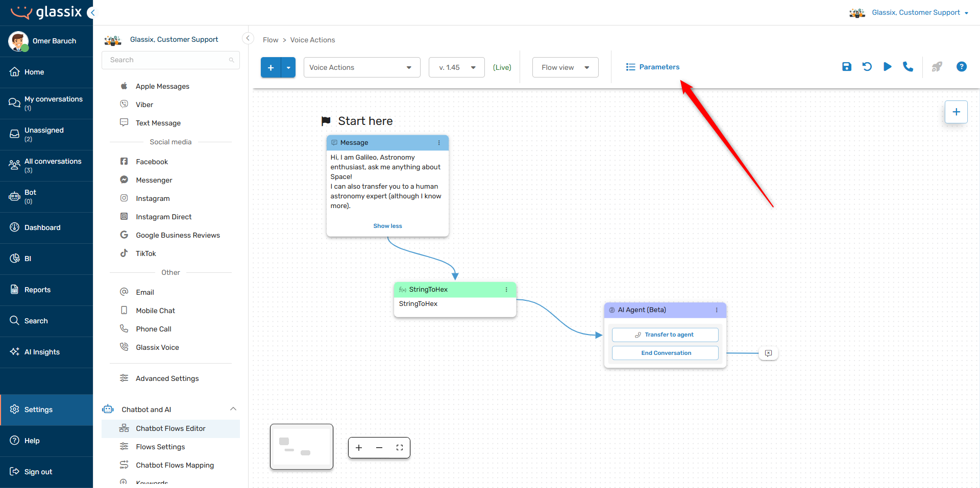Click the undo arrow icon in toolbar
980x488 pixels.
pos(867,67)
